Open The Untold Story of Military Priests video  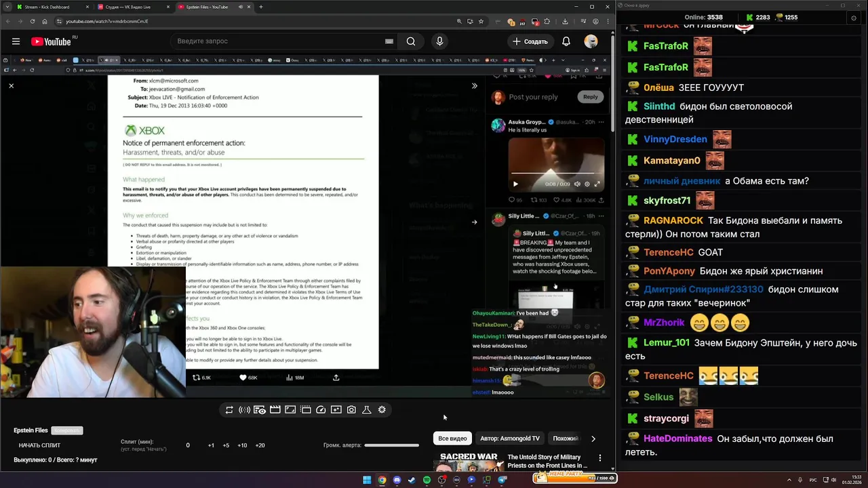point(548,462)
